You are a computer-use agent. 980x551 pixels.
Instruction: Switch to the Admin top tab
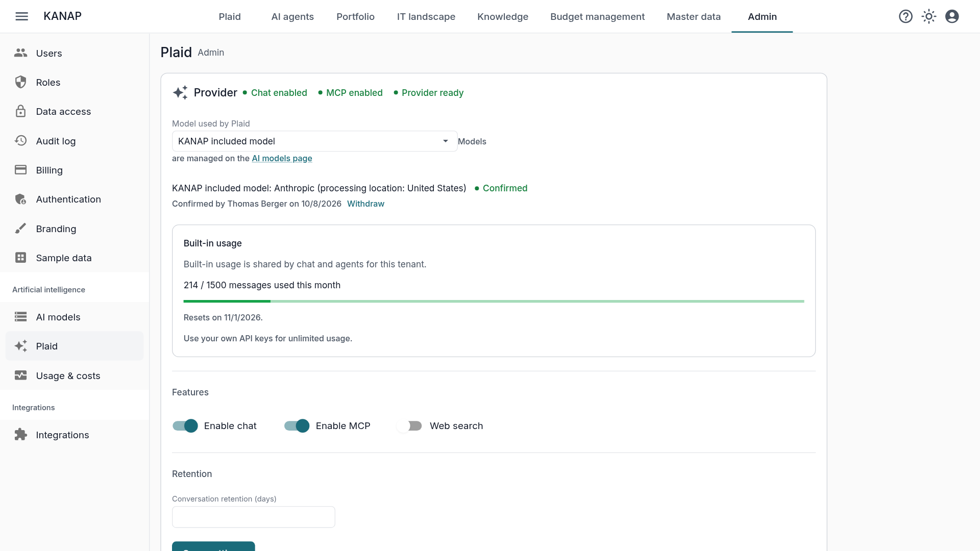coord(762,16)
